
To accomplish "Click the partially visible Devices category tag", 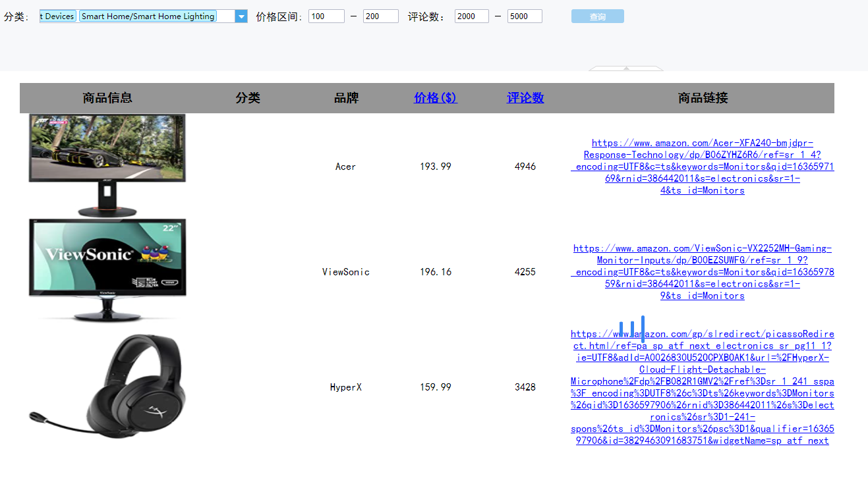I will click(58, 16).
